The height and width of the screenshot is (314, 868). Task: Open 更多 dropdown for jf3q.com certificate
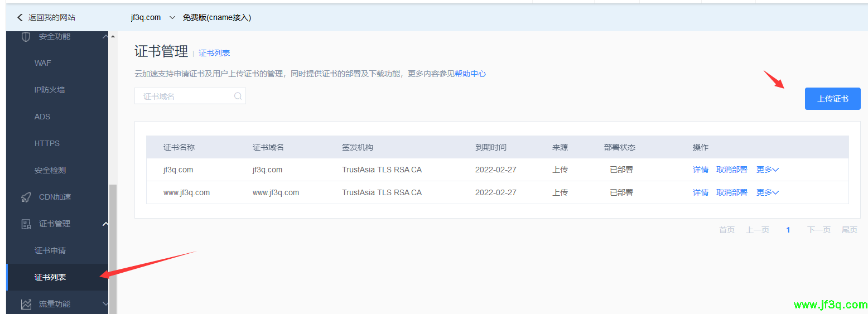pos(767,170)
